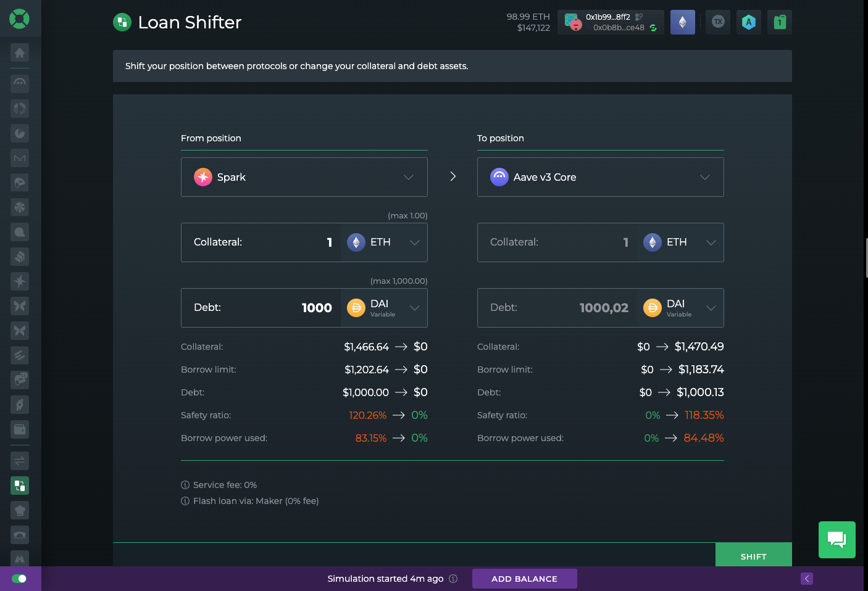Open the Compound stacked-layers icon in the sidebar

coord(20,257)
